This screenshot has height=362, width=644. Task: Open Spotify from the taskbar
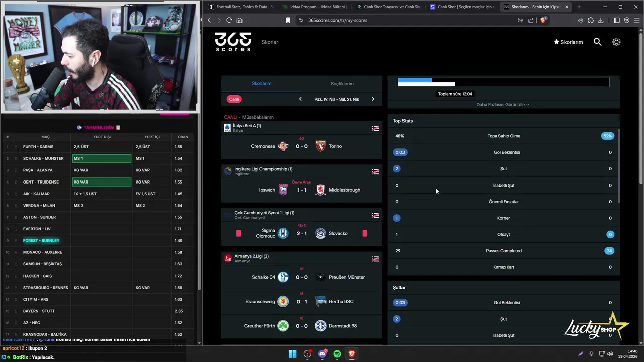[x=337, y=354]
